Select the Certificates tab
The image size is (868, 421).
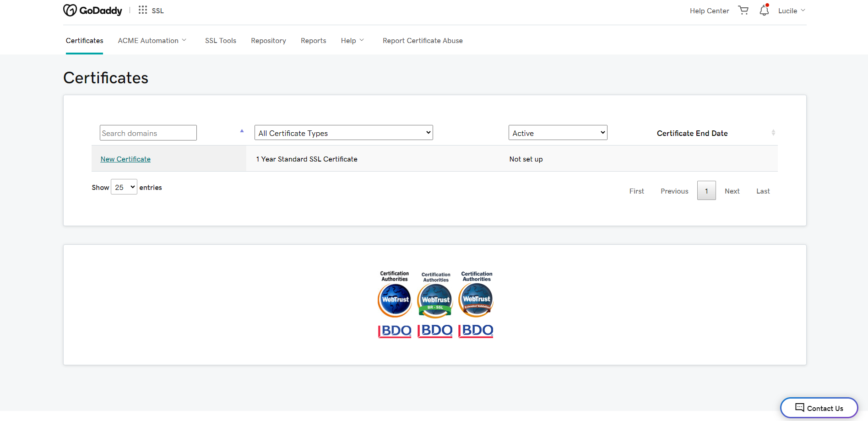coord(84,40)
